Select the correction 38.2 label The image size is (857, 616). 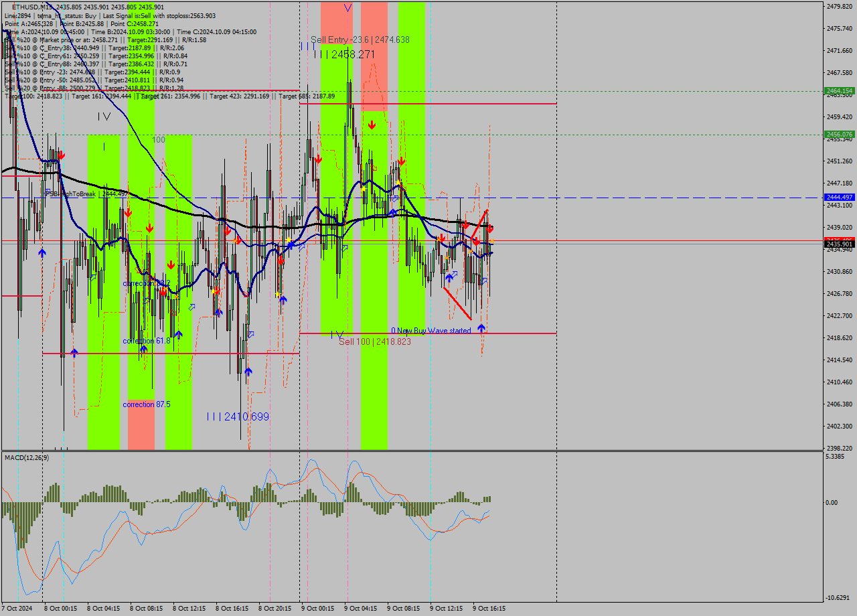(147, 283)
